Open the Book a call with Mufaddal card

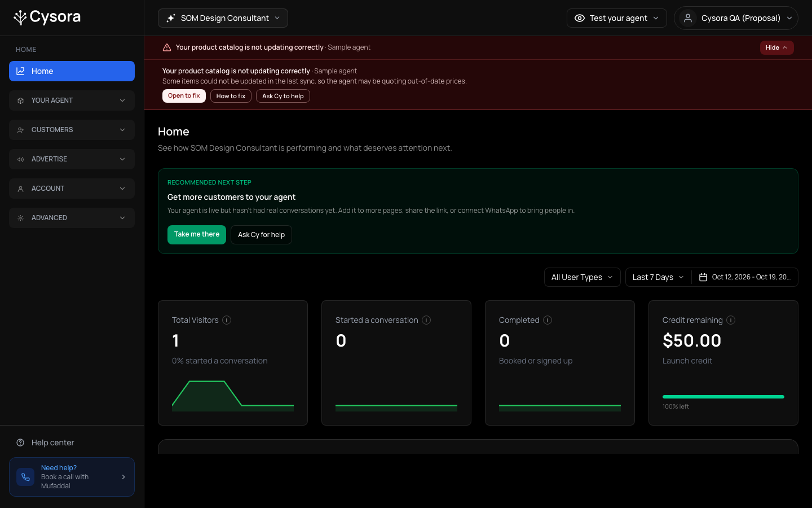click(x=72, y=477)
